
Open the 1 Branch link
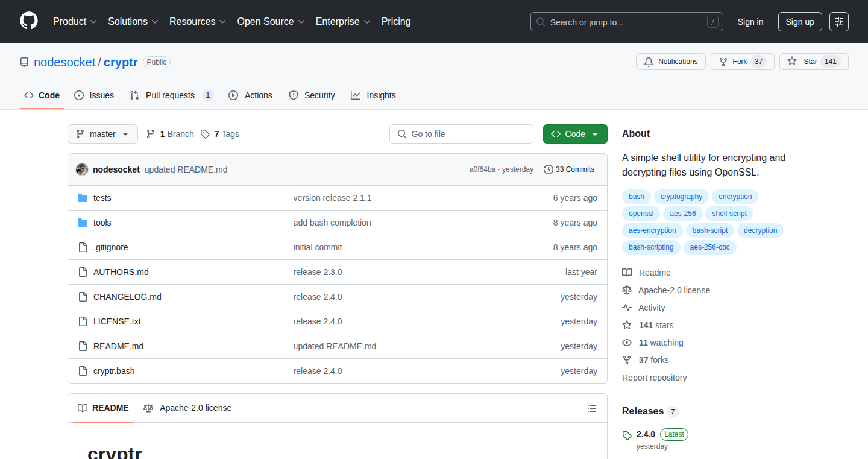[x=170, y=134]
